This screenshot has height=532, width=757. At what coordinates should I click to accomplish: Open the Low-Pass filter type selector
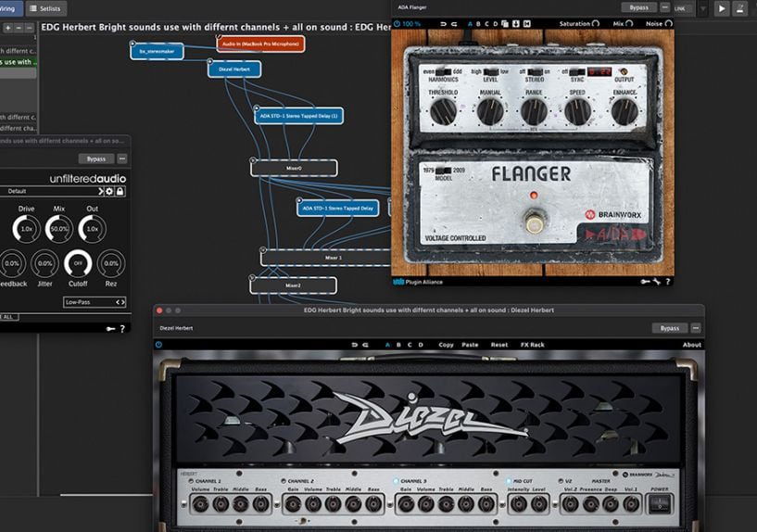95,302
